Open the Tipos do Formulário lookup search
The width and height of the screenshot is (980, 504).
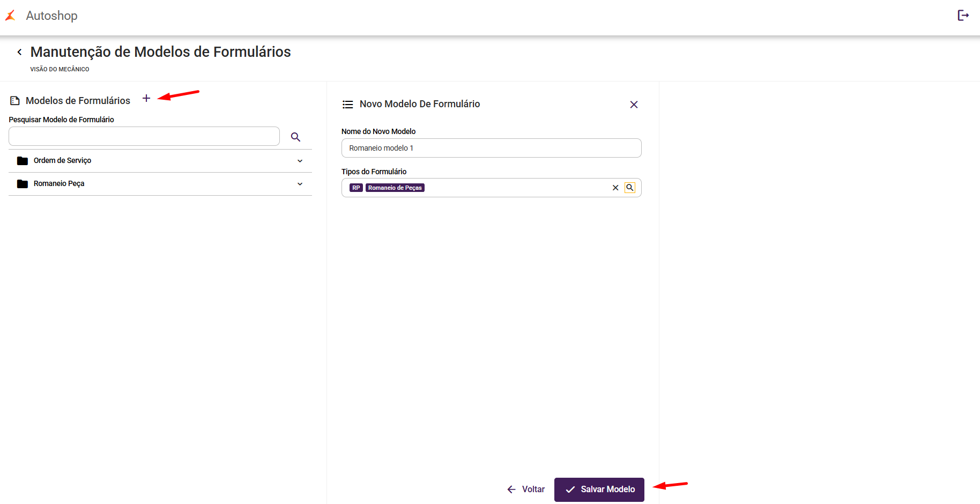(x=630, y=188)
